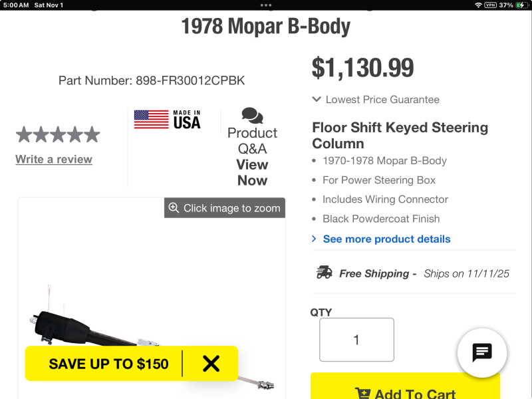The image size is (532, 399).
Task: Open the live chat bubble icon
Action: click(x=482, y=352)
